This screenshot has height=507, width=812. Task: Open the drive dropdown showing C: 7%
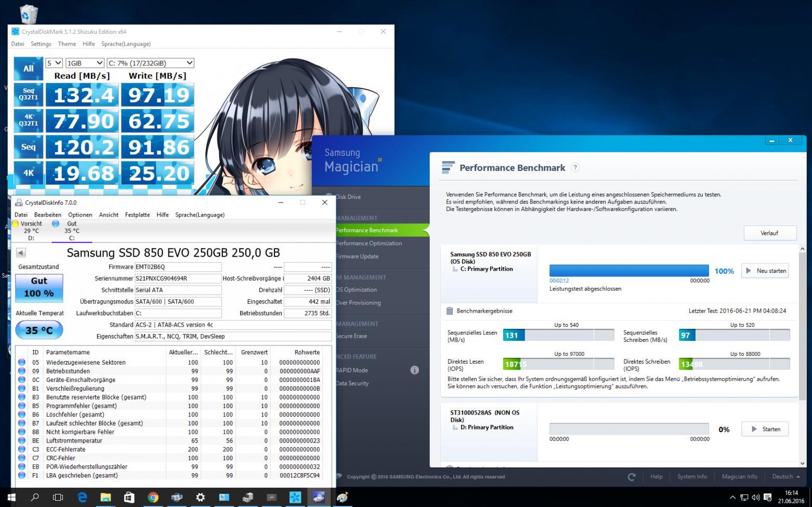tap(150, 63)
